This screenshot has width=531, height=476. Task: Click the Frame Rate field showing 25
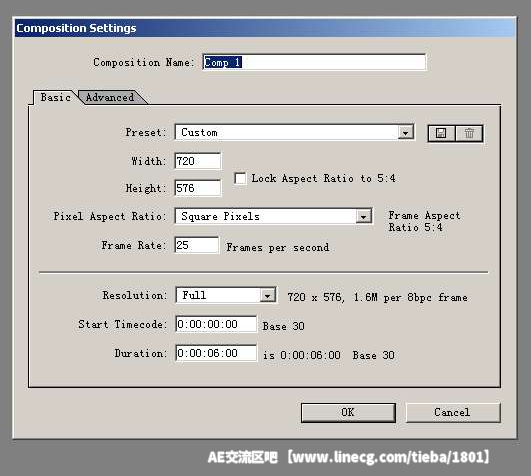[x=197, y=245]
